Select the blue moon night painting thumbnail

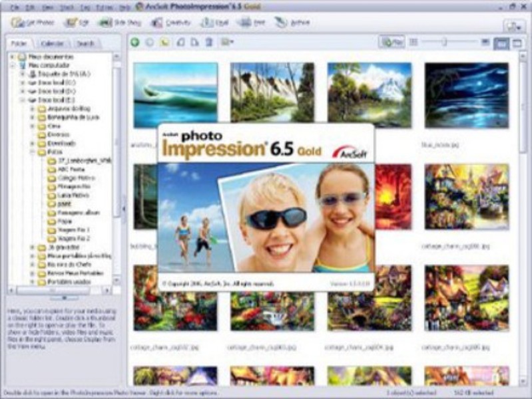point(467,94)
